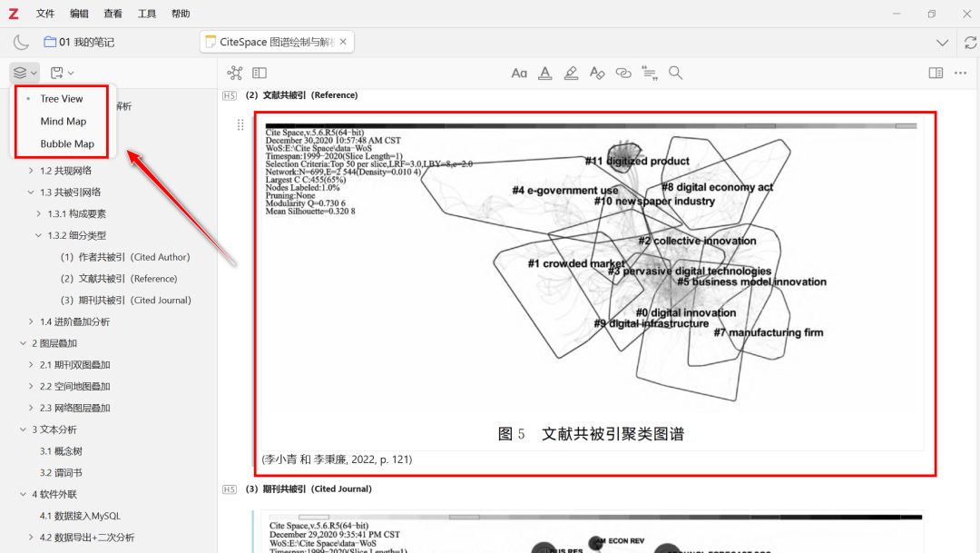Screen dimensions: 980x553
Task: Toggle dark mode moon icon
Action: pyautogui.click(x=21, y=43)
